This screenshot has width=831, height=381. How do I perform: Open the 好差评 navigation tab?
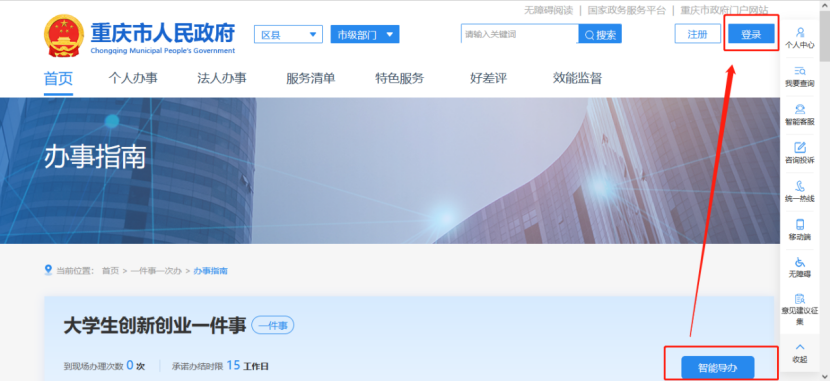(488, 78)
